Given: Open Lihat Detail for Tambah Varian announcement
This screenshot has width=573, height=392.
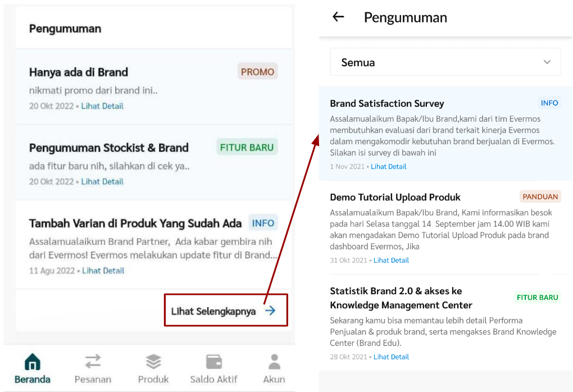Looking at the screenshot, I should [x=103, y=271].
